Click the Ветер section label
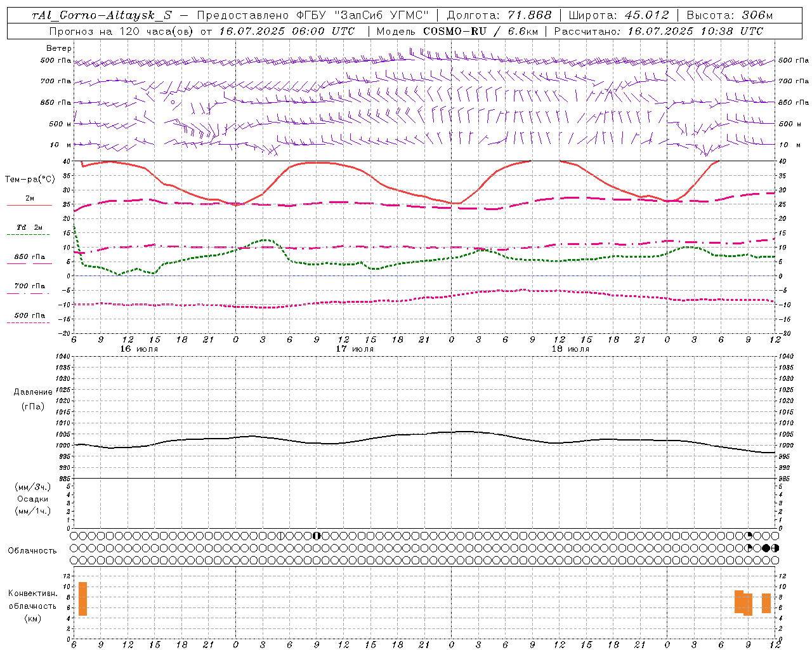Image resolution: width=812 pixels, height=650 pixels. point(59,48)
